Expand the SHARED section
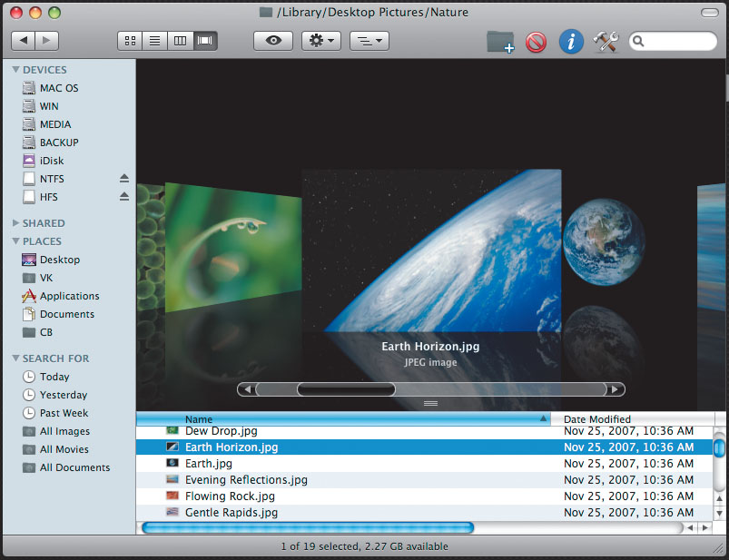This screenshot has width=729, height=560. tap(15, 223)
